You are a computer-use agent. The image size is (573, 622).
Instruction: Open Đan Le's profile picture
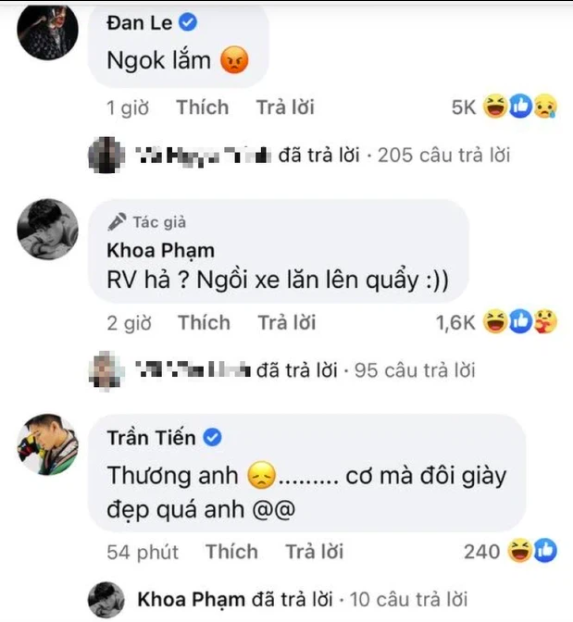click(x=48, y=31)
